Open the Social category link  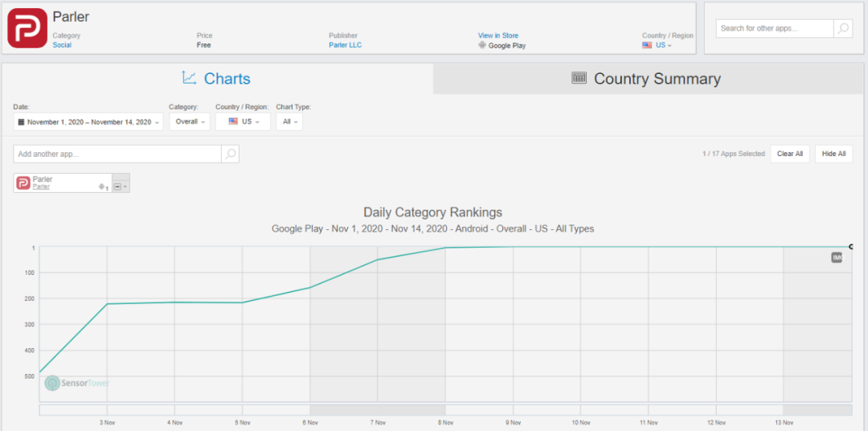[62, 45]
